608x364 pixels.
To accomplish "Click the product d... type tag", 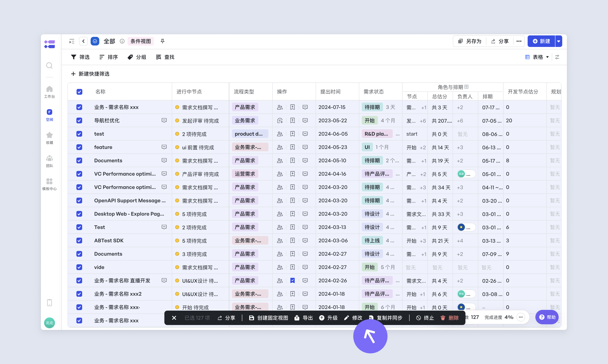I will (x=250, y=134).
